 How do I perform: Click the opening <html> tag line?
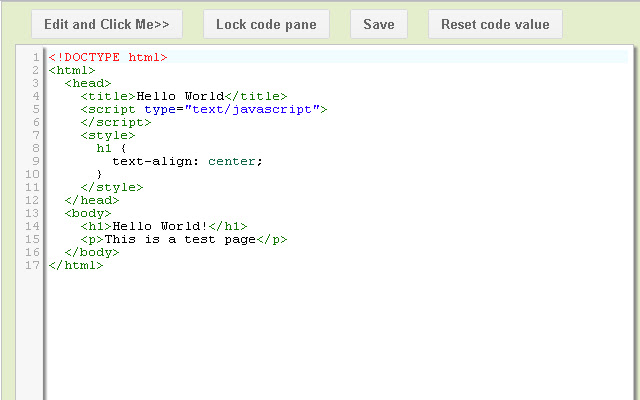72,70
